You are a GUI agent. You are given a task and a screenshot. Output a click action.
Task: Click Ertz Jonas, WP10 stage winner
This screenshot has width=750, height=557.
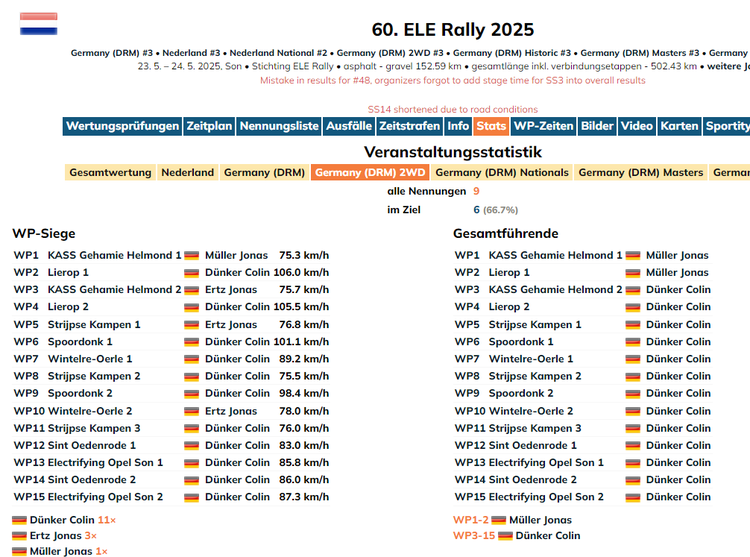(231, 411)
